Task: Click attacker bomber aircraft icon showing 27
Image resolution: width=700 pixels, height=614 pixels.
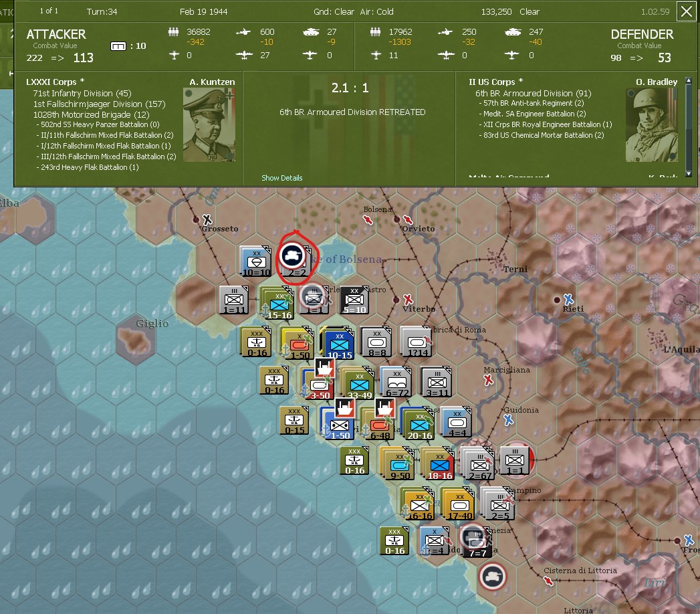Action: 244,55
